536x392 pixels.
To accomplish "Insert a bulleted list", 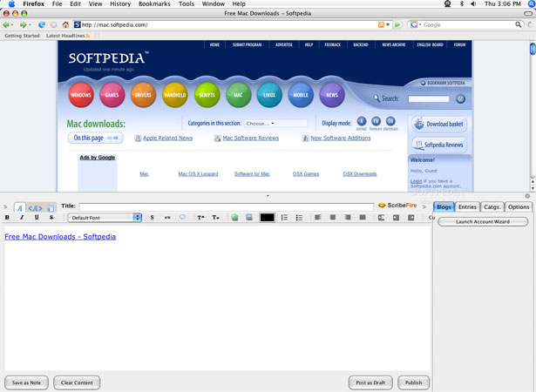I will coord(299,218).
